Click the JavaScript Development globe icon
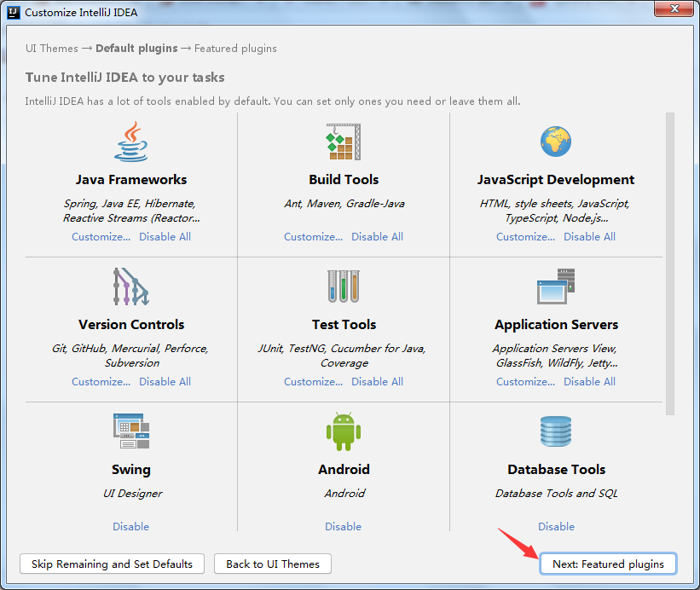The width and height of the screenshot is (700, 590). [556, 142]
